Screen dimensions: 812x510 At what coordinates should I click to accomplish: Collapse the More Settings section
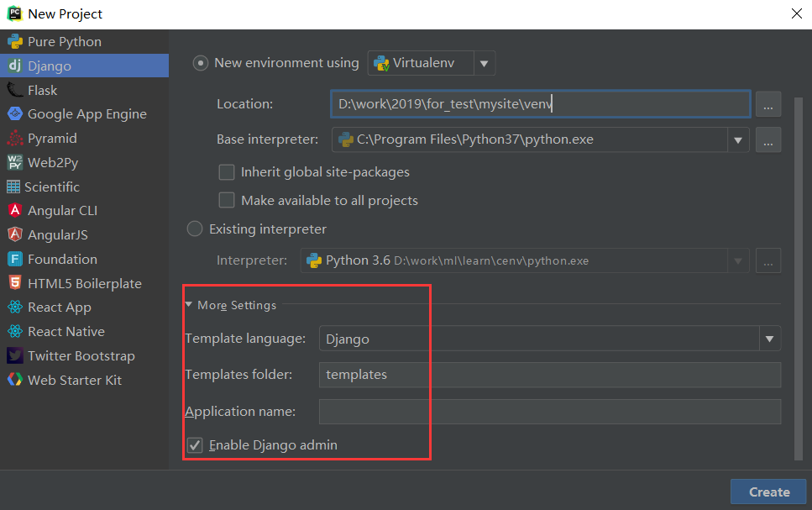tap(189, 305)
